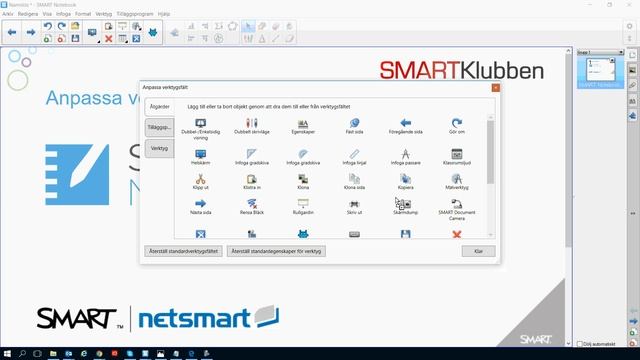Toggle the Dölj automatiskt checkbox
640x360 pixels.
point(580,344)
